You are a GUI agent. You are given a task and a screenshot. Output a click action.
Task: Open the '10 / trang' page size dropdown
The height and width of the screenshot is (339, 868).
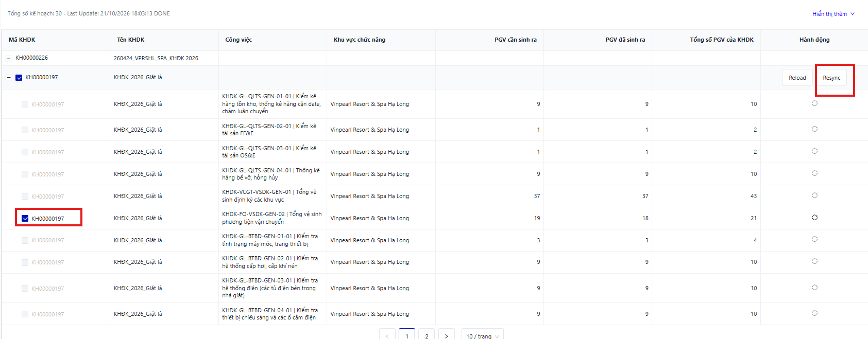coord(483,335)
